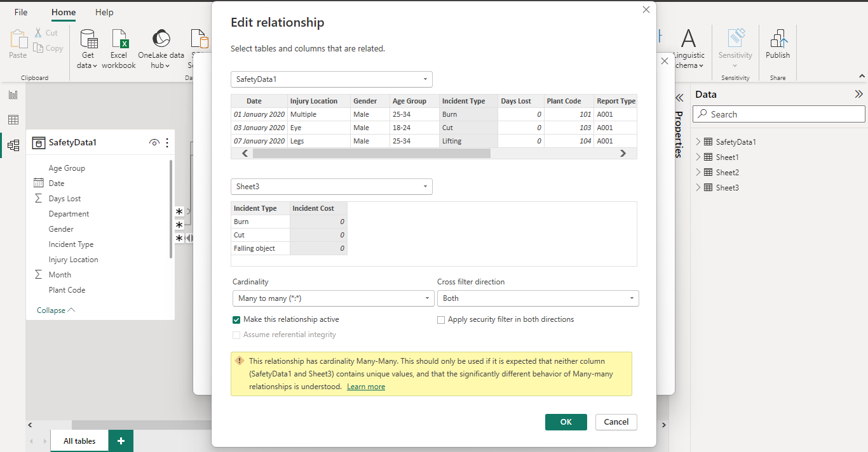Open the Cardinality dropdown

coord(333,298)
